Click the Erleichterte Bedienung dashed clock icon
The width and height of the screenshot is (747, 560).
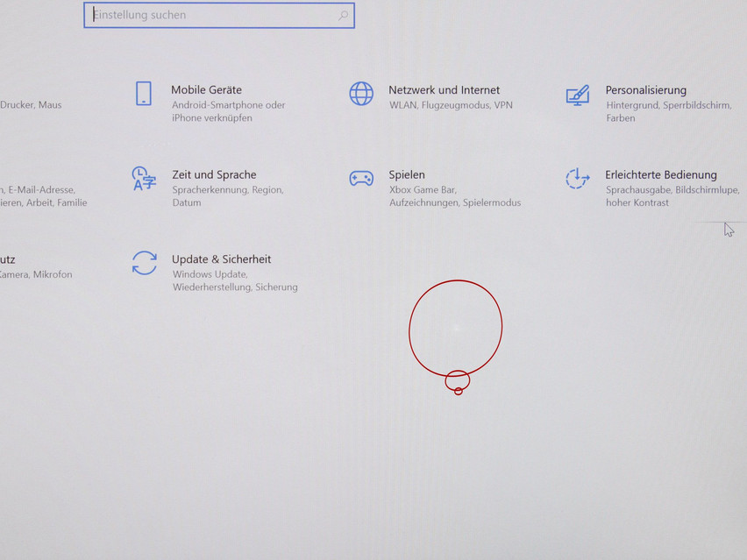point(577,179)
